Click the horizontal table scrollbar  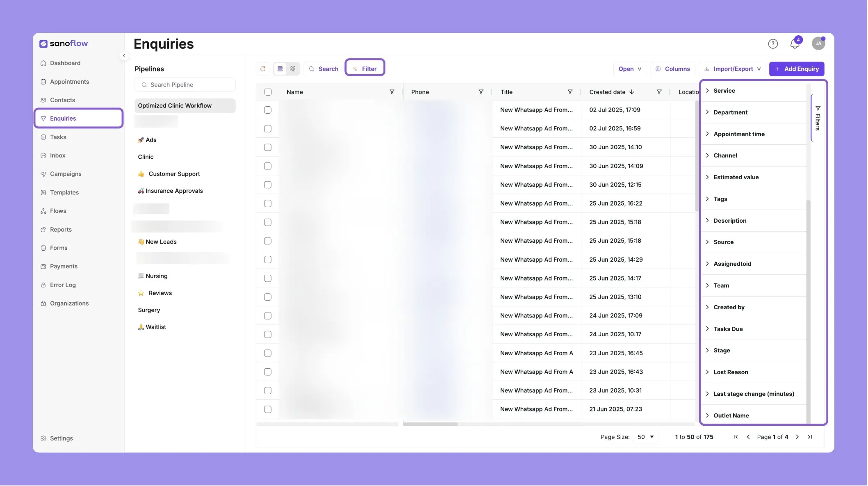430,424
